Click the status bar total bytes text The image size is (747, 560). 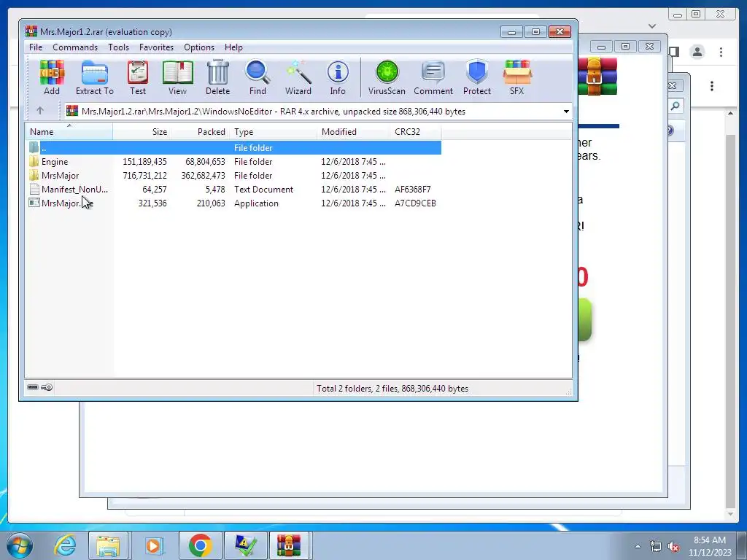pos(392,389)
